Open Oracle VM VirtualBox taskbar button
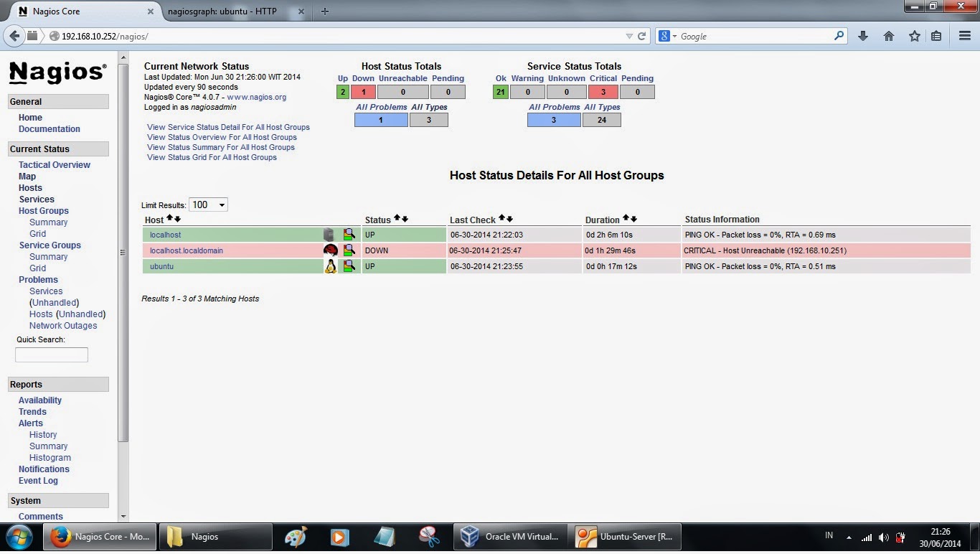This screenshot has height=554, width=980. (x=511, y=537)
